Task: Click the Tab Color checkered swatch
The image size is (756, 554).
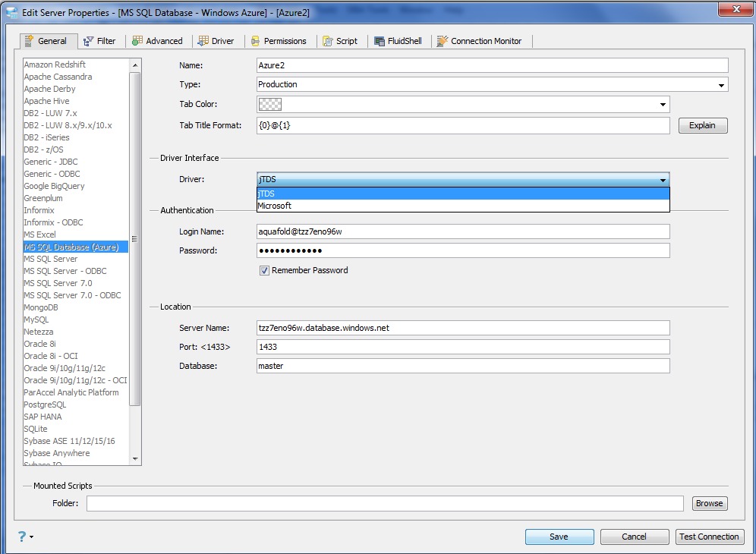Action: point(270,104)
